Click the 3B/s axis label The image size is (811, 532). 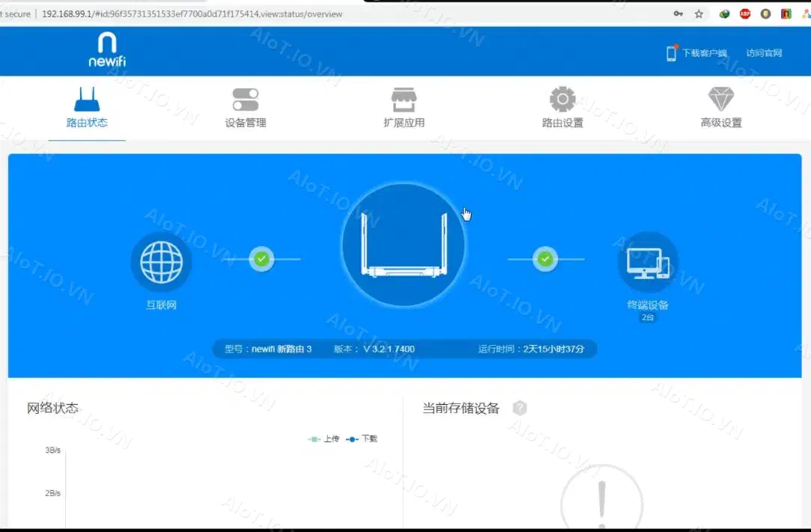pos(52,450)
